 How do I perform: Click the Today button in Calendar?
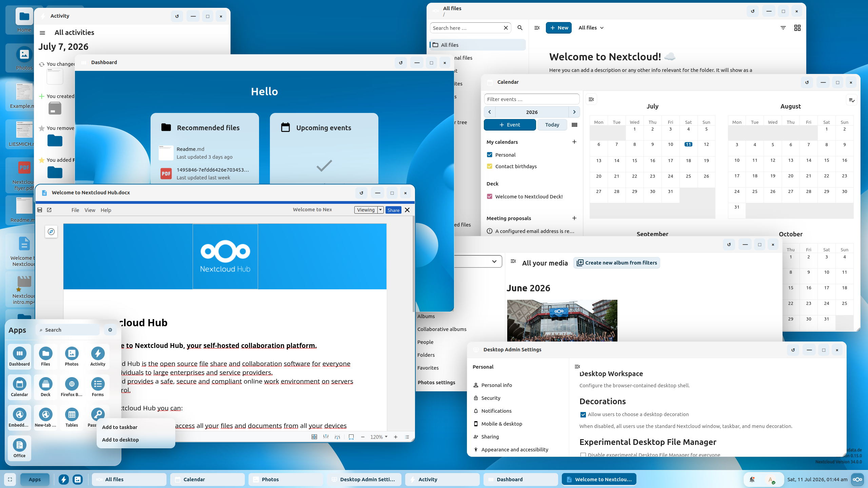tap(552, 125)
